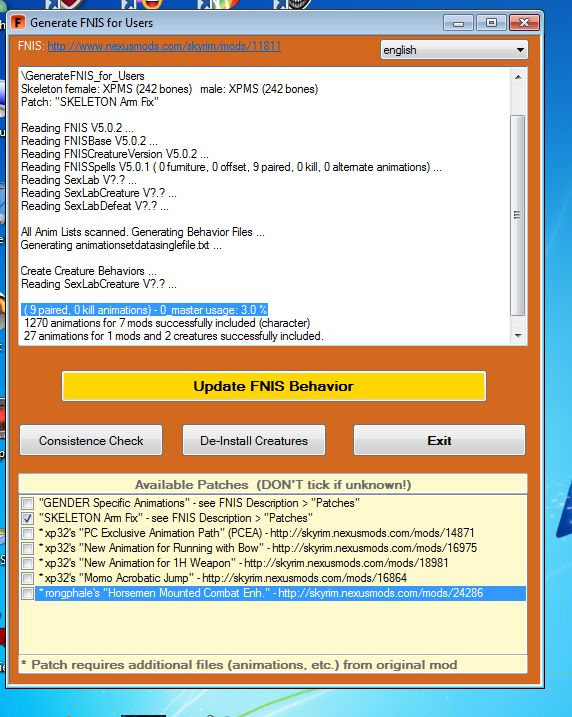Image resolution: width=572 pixels, height=717 pixels.
Task: Click the PC Exclusive Animation Path patch text
Action: pos(257,533)
